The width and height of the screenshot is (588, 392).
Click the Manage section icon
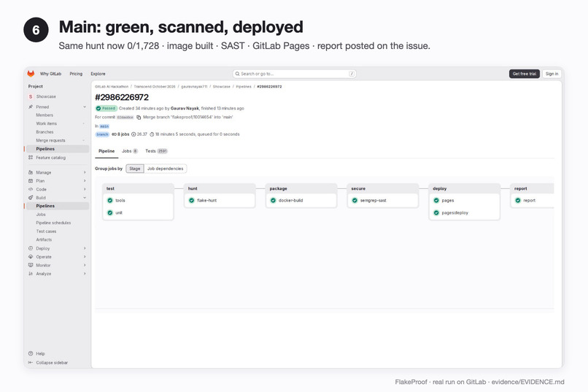[31, 172]
